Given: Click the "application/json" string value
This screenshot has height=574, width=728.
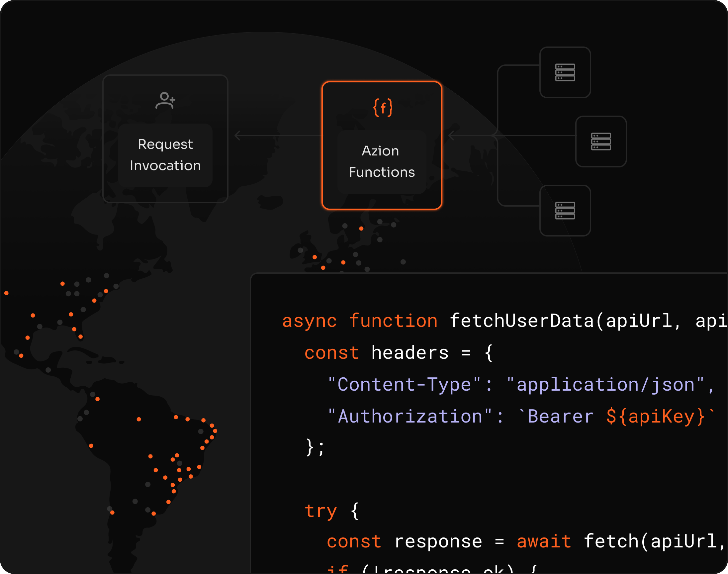Looking at the screenshot, I should pos(605,384).
